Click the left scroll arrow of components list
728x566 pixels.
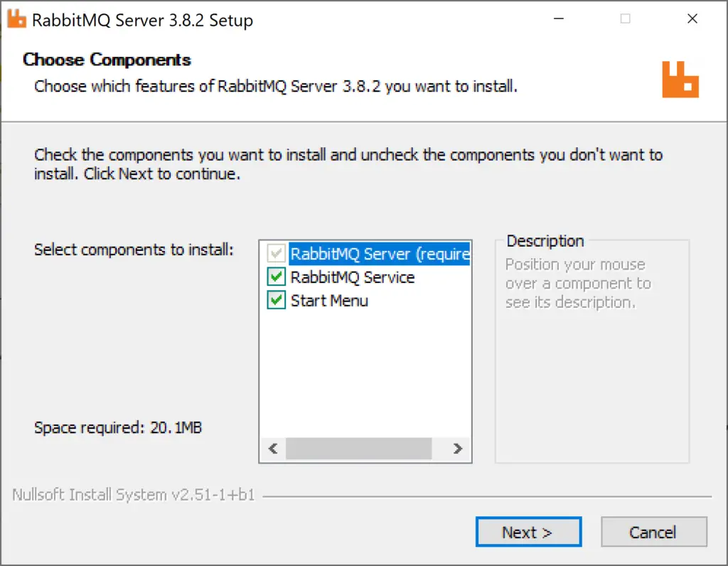coord(272,448)
